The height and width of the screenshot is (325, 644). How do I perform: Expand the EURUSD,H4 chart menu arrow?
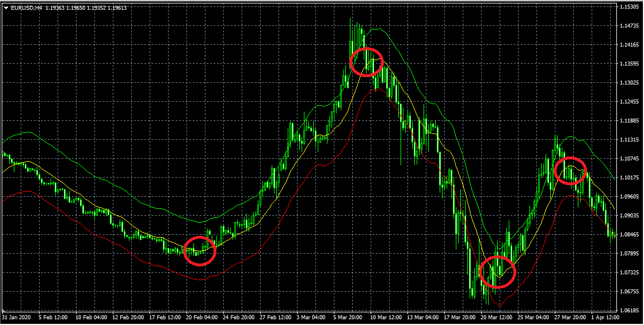pyautogui.click(x=6, y=7)
